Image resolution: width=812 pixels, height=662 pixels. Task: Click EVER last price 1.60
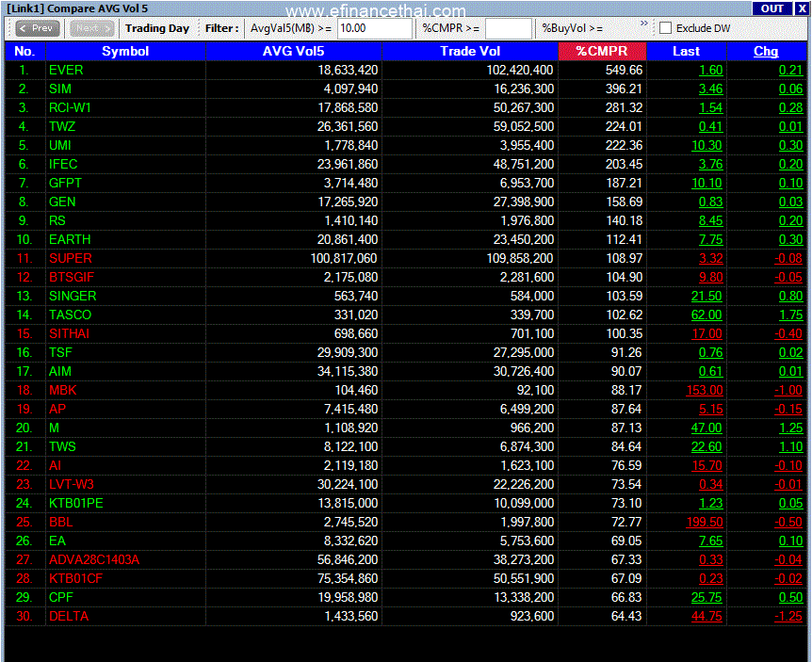[710, 70]
